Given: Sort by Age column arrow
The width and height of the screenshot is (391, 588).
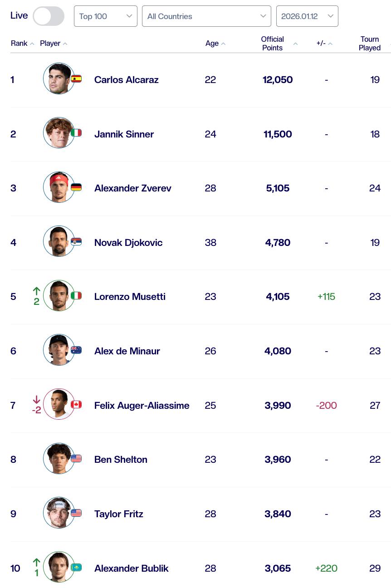Looking at the screenshot, I should [224, 44].
